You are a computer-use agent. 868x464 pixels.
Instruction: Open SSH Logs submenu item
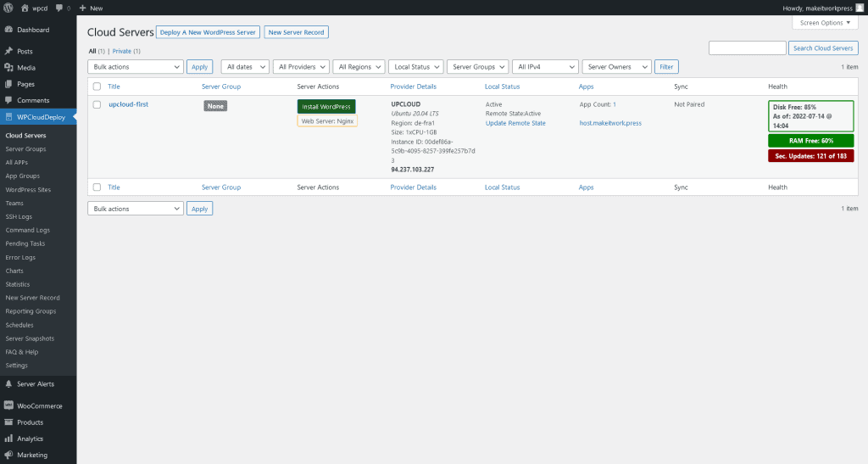point(19,216)
